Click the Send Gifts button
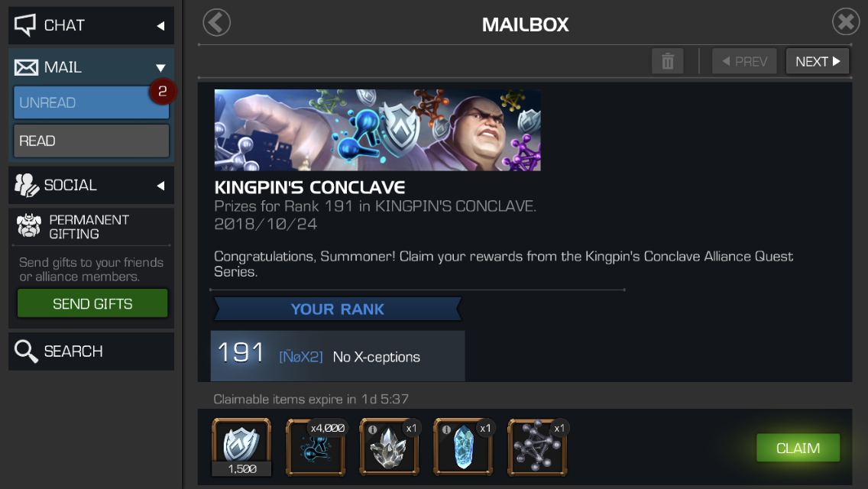Image resolution: width=868 pixels, height=489 pixels. tap(92, 303)
